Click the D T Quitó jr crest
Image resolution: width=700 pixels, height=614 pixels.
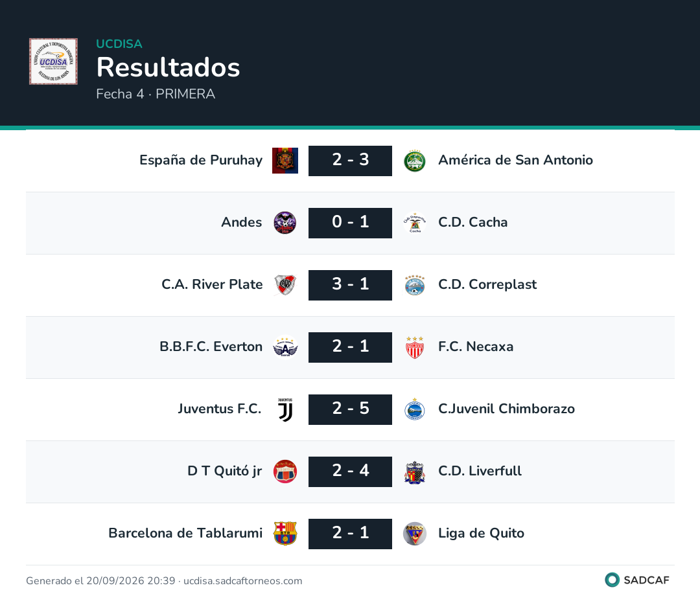(285, 472)
